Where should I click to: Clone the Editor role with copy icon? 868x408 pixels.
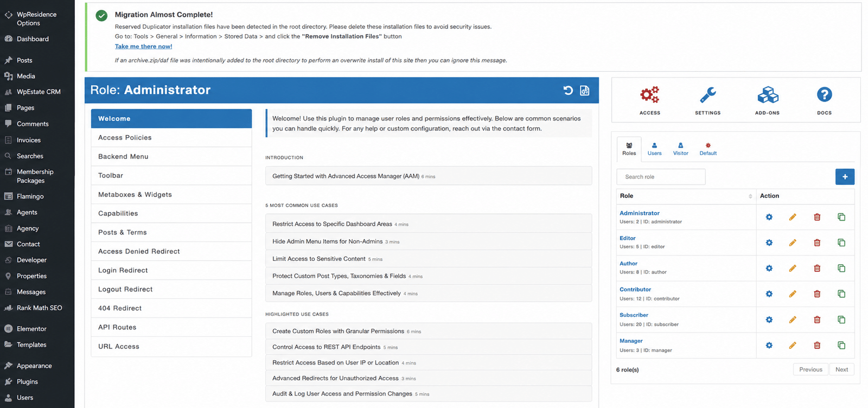click(841, 243)
